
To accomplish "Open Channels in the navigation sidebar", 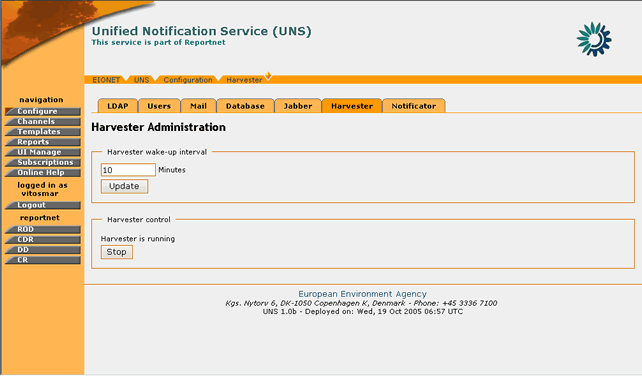I will [x=43, y=122].
